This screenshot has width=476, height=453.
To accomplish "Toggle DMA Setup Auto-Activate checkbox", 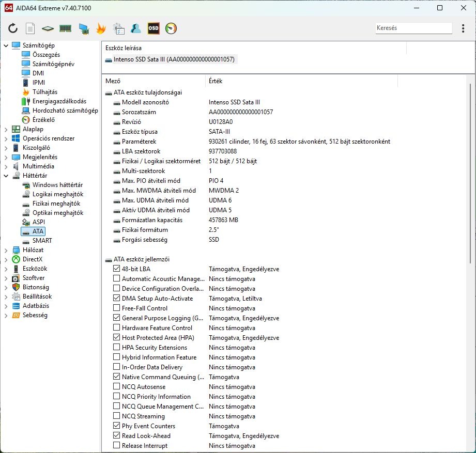I will (117, 298).
